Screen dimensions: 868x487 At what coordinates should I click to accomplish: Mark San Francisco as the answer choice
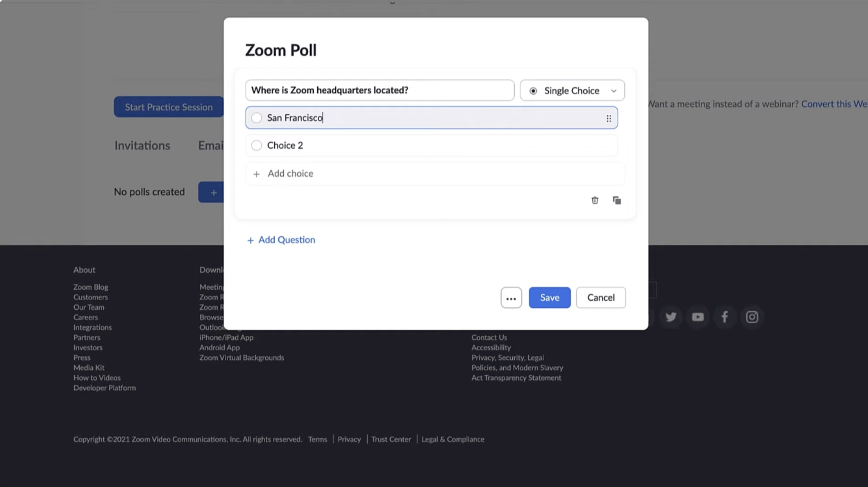(x=256, y=117)
